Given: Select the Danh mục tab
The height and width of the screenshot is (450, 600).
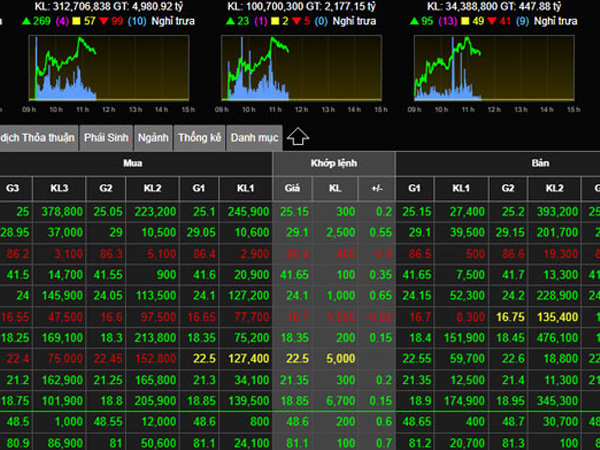Looking at the screenshot, I should point(254,138).
